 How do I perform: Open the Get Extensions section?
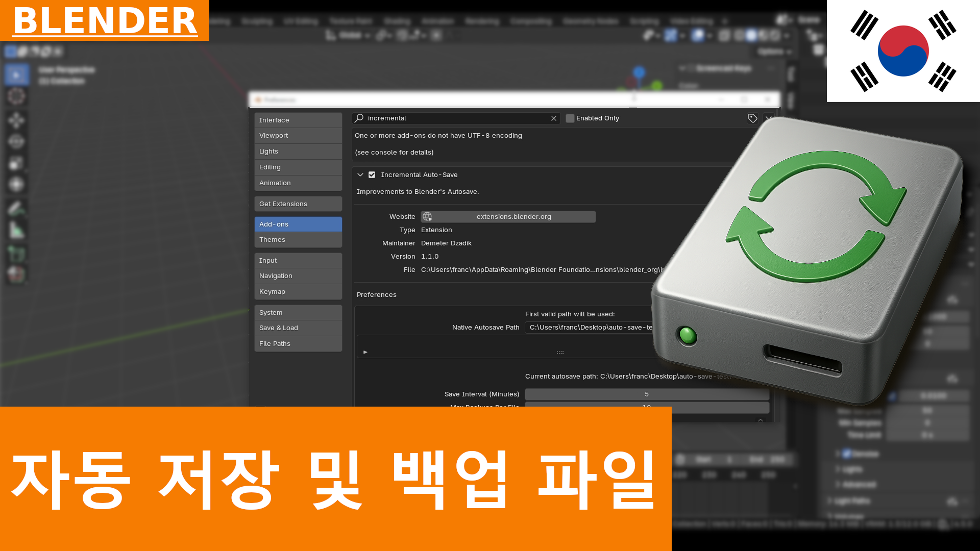(298, 204)
